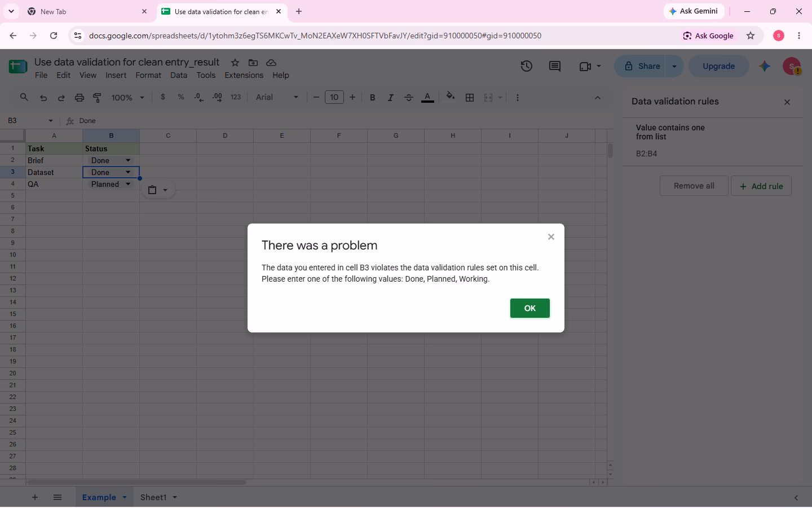Viewport: 812px width, 508px height.
Task: Activate paint format tool
Action: 97,98
